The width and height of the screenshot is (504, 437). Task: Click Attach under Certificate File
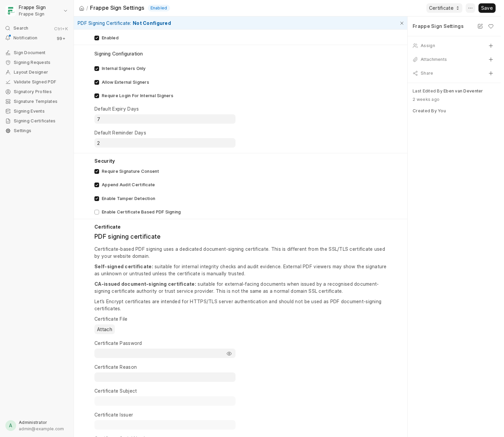point(104,329)
